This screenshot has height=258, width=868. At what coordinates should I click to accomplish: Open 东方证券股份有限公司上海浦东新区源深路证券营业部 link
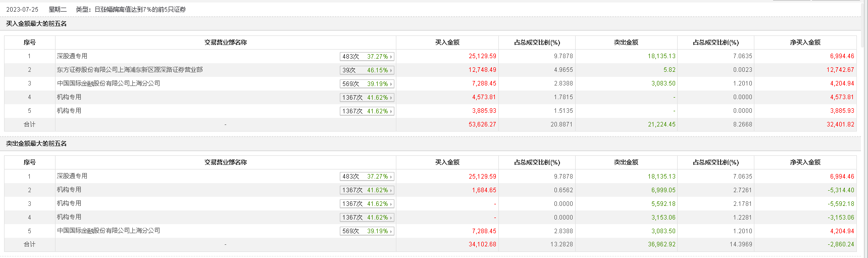130,70
